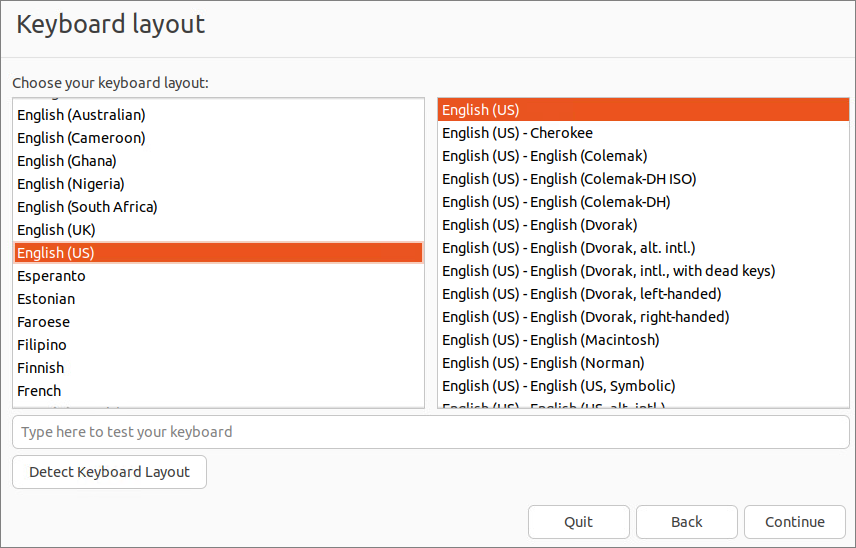Choose English (US, Symbolic) variant
The width and height of the screenshot is (856, 548).
[558, 386]
